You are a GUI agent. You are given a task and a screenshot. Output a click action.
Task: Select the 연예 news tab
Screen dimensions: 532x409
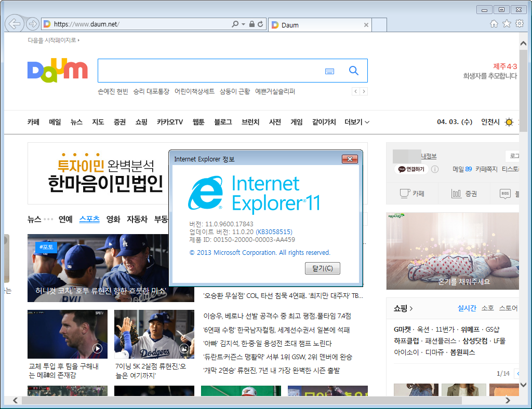pyautogui.click(x=65, y=220)
